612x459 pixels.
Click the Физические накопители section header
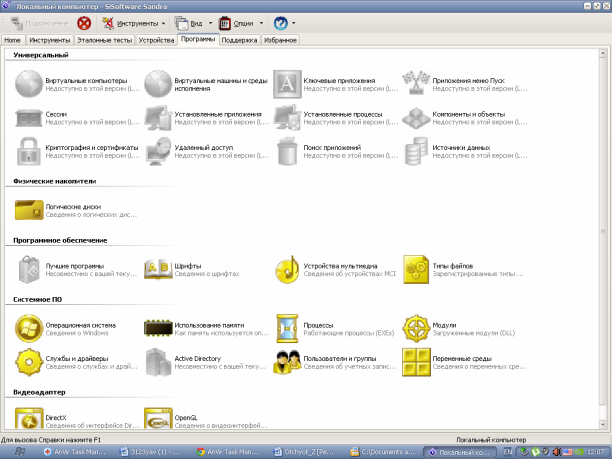[x=55, y=181]
